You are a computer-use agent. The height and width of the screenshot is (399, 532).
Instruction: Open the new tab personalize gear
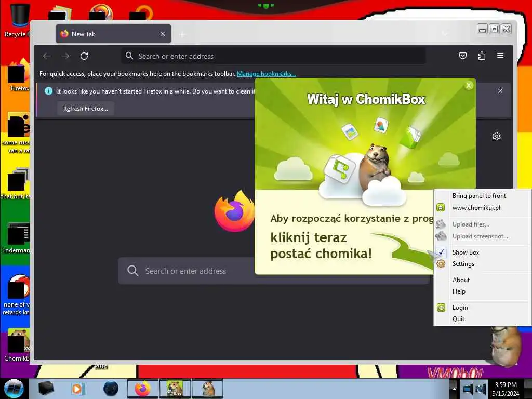496,136
